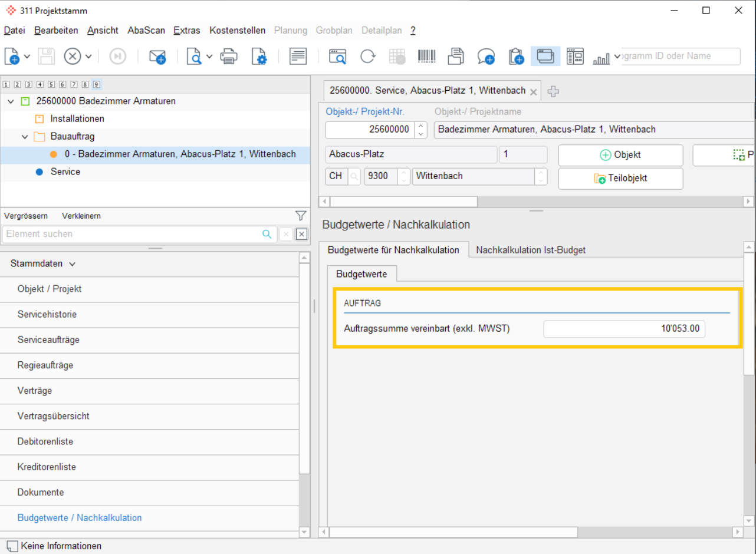Open the ? help menu
The width and height of the screenshot is (756, 554).
[413, 30]
